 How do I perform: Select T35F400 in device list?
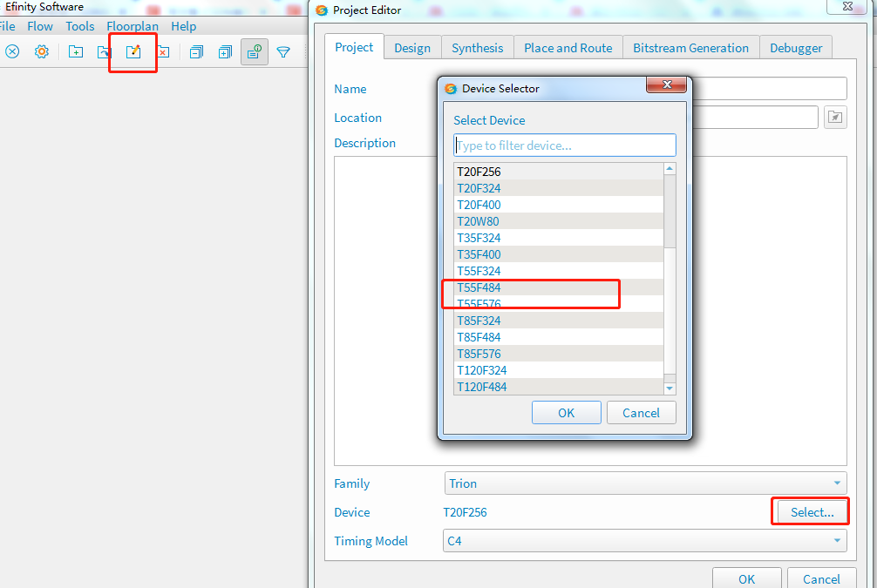(x=559, y=254)
